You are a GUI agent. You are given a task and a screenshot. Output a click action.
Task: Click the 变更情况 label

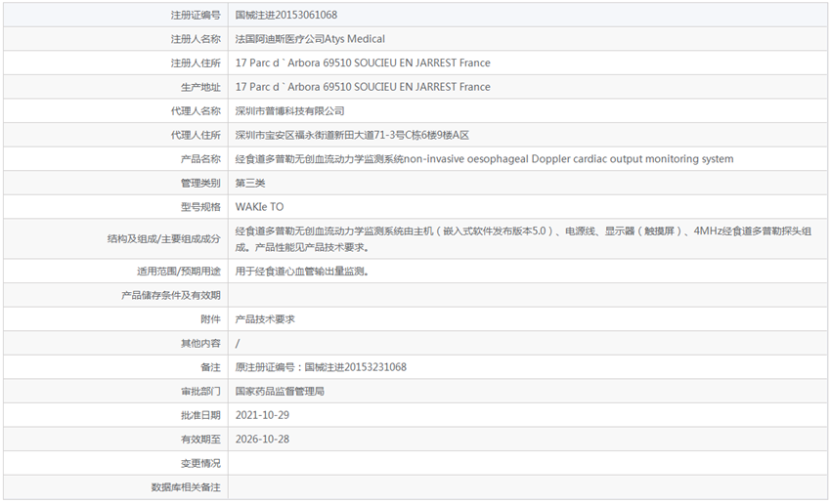coord(200,463)
